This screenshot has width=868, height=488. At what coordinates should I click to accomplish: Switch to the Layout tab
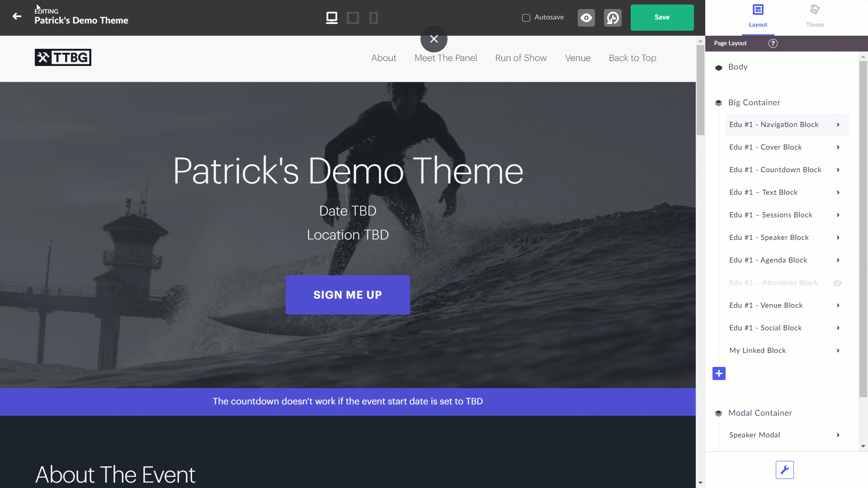758,17
